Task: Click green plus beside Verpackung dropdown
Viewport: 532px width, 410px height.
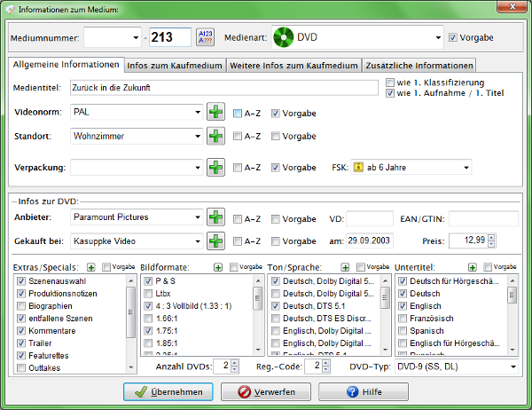Action: [215, 168]
